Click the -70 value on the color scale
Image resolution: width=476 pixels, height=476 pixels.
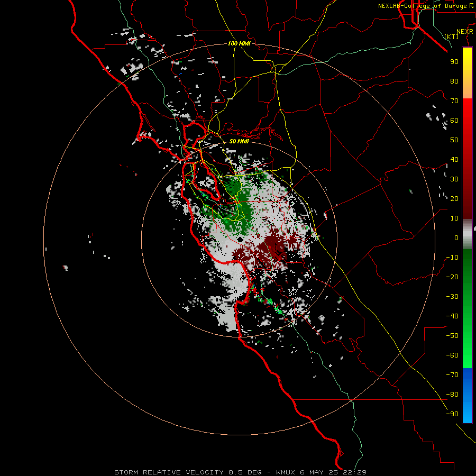pyautogui.click(x=452, y=375)
